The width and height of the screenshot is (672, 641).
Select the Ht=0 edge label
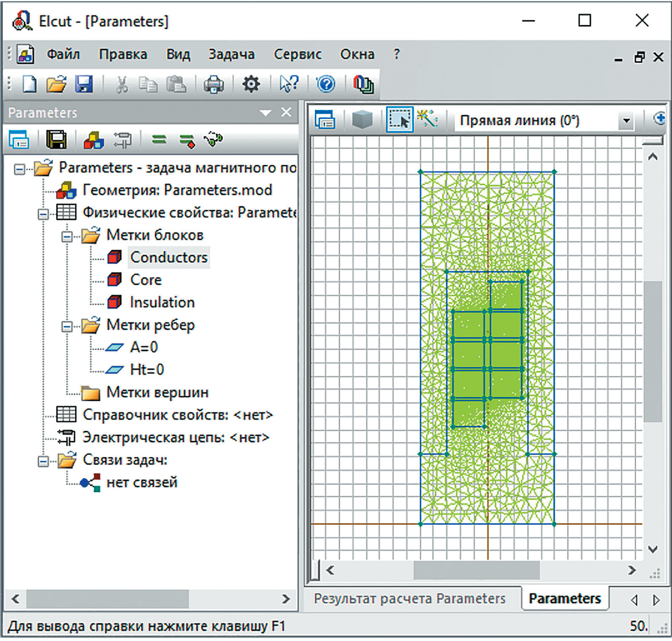coord(147,370)
